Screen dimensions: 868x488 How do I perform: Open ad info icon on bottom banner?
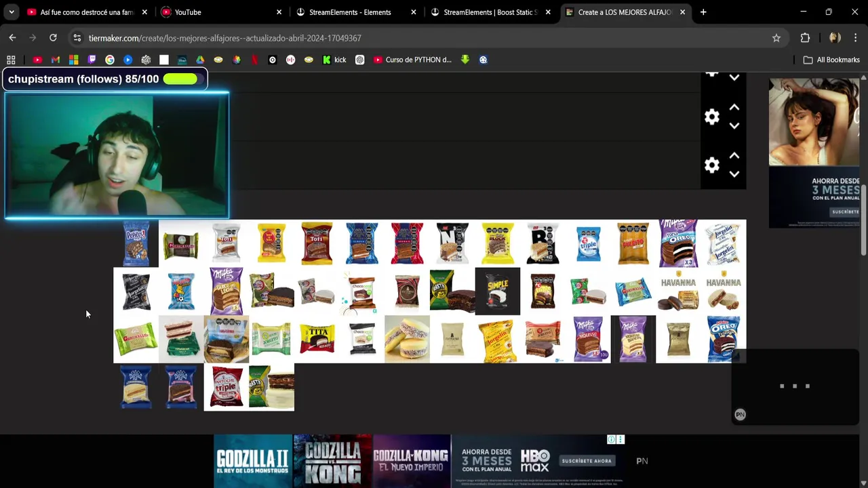(x=611, y=440)
